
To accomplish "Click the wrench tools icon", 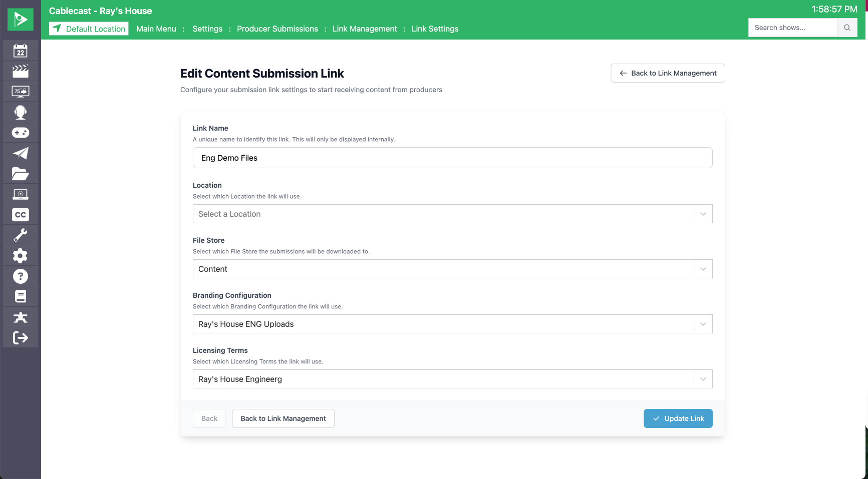I will click(x=21, y=235).
